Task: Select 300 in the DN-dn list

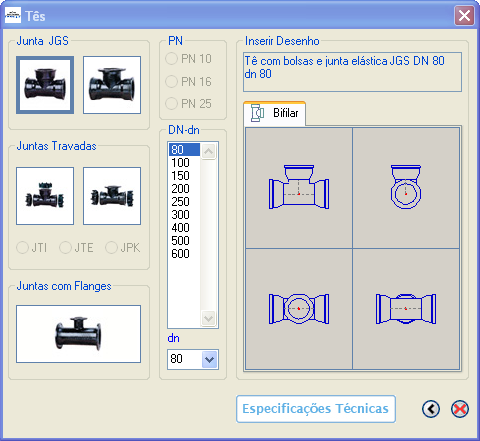Action: 184,215
